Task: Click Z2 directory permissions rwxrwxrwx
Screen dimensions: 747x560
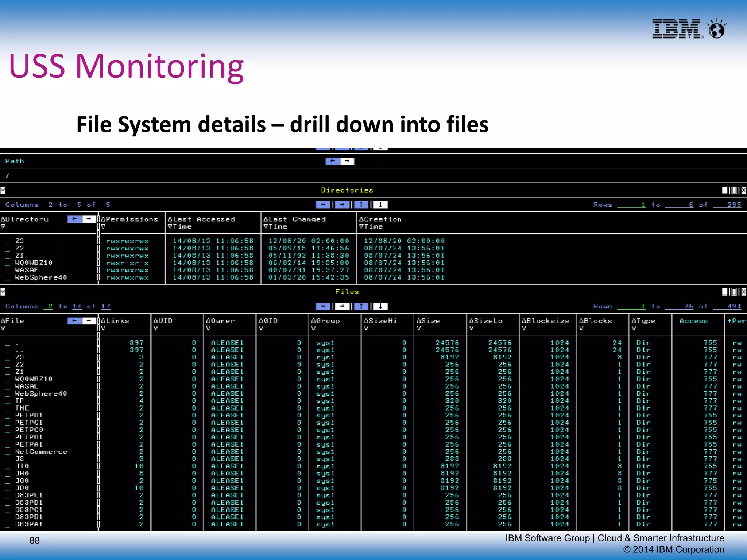Action: (127, 248)
